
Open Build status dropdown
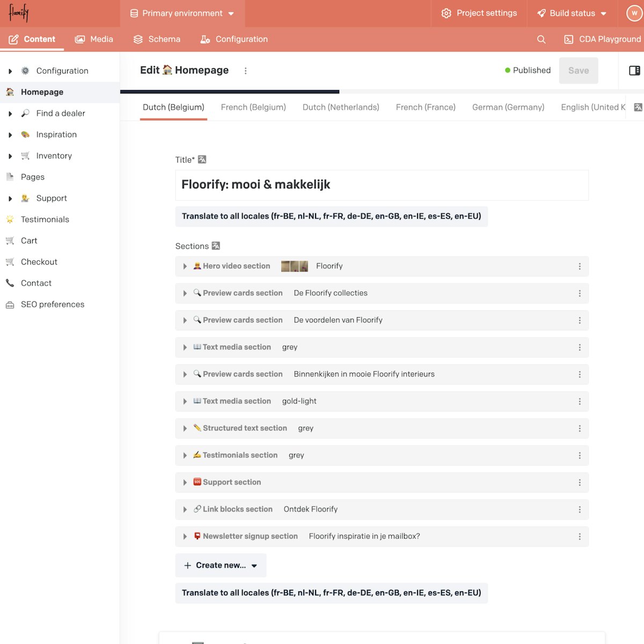click(572, 13)
